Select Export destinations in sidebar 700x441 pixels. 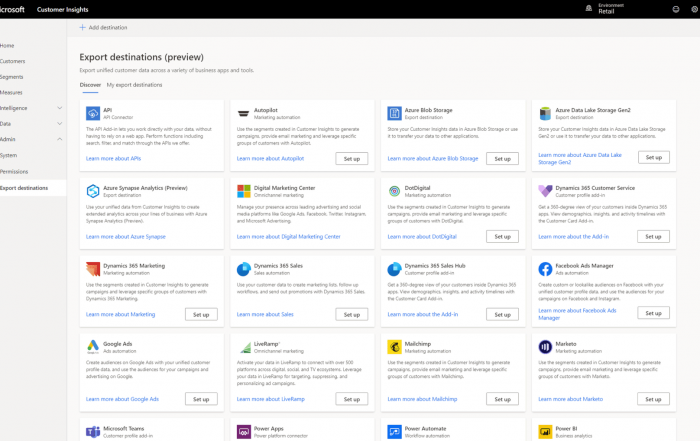click(33, 188)
